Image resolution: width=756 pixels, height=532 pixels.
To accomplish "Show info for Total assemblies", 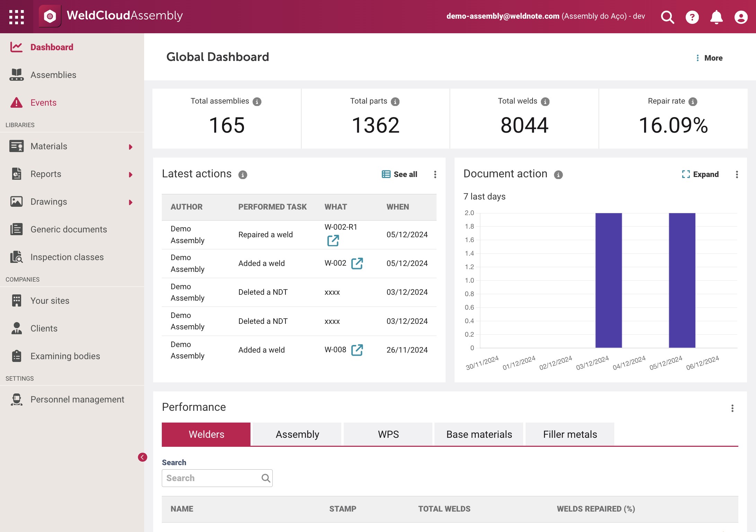I will coord(257,101).
